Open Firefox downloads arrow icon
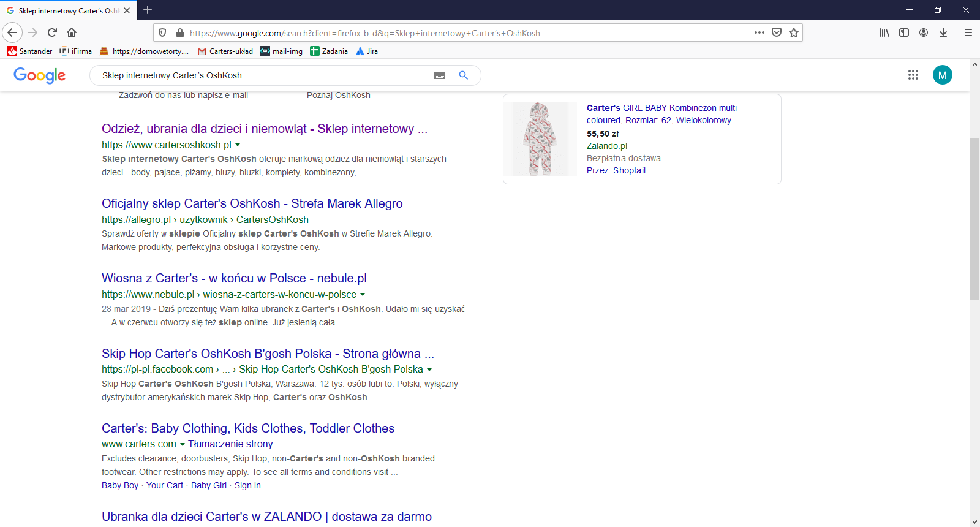This screenshot has height=527, width=980. coord(943,32)
